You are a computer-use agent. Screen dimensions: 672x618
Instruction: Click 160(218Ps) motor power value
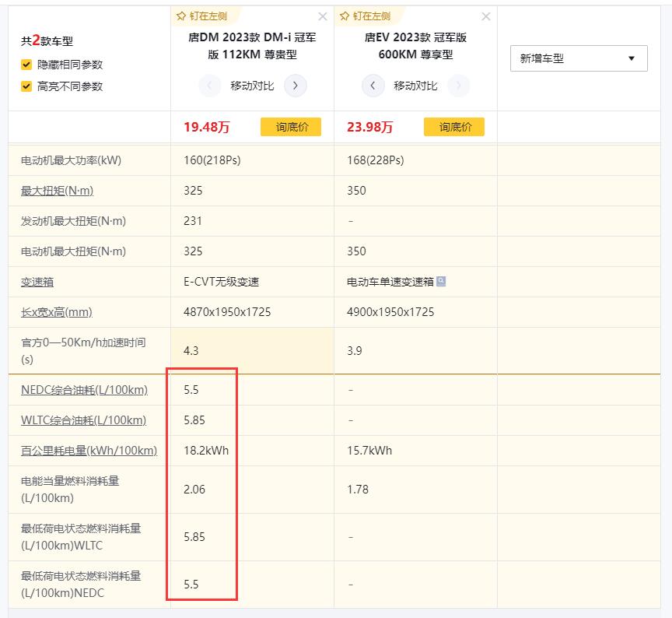(212, 160)
